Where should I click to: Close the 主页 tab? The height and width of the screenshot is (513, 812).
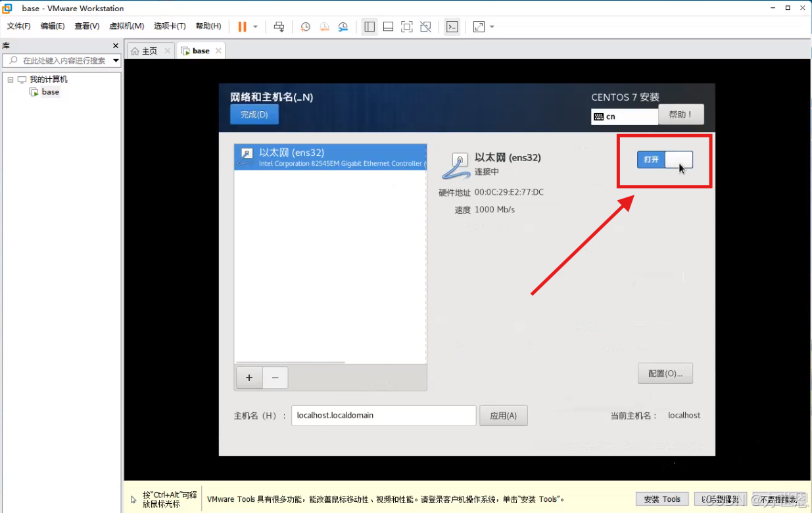point(167,51)
